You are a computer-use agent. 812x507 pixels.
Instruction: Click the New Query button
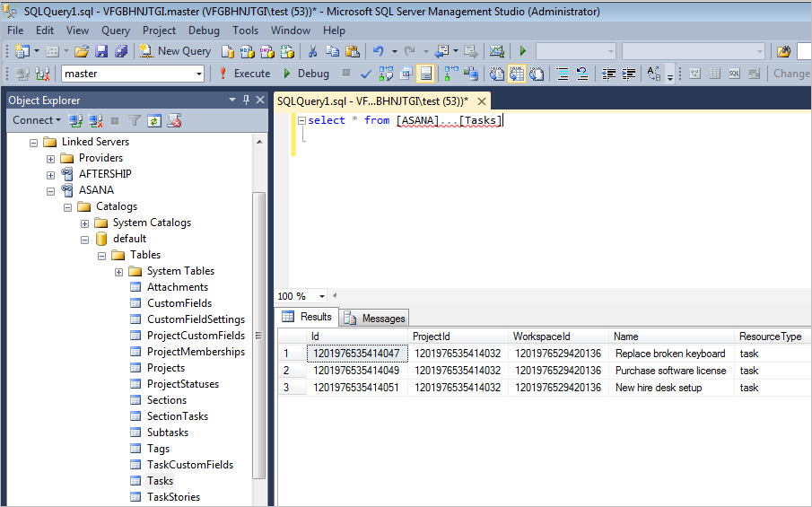point(176,51)
